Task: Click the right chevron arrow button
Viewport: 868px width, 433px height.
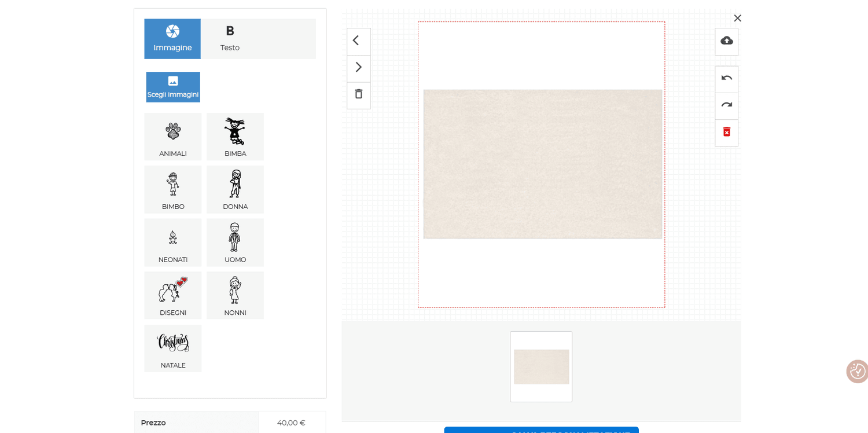Action: [x=358, y=68]
